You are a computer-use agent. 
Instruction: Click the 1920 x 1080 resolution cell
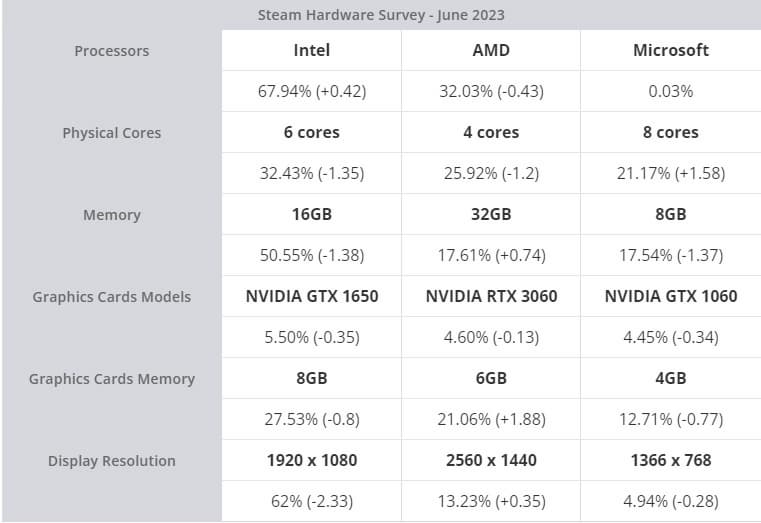click(312, 460)
